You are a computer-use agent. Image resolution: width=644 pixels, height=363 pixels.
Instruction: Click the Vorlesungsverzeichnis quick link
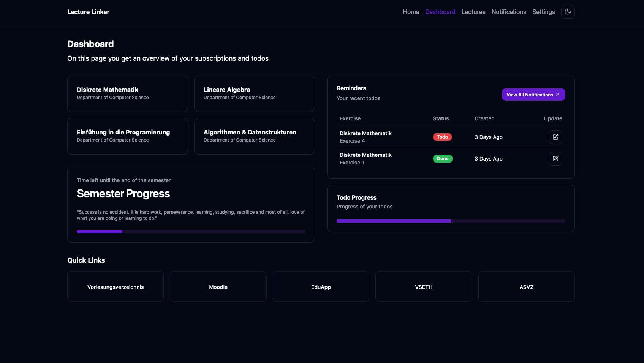coord(116,287)
